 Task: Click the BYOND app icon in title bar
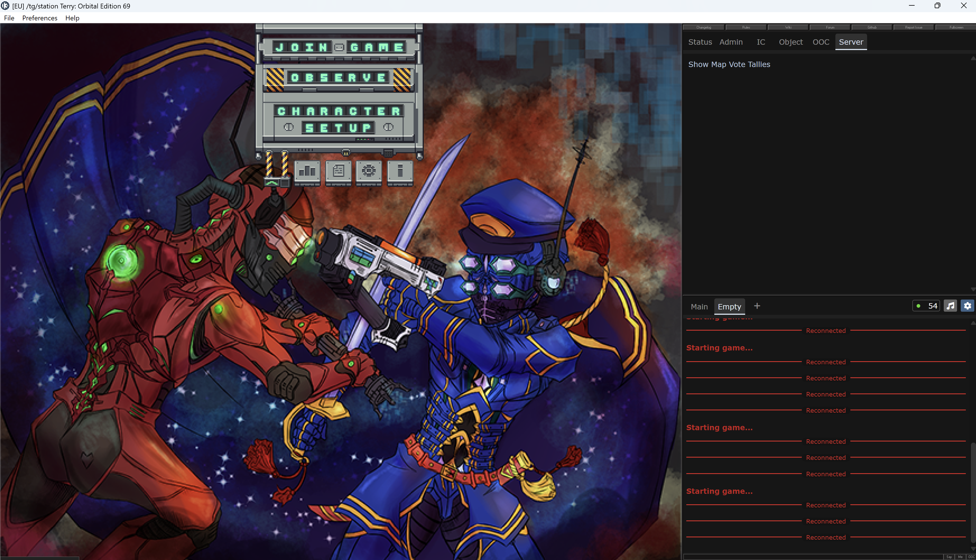click(x=5, y=6)
